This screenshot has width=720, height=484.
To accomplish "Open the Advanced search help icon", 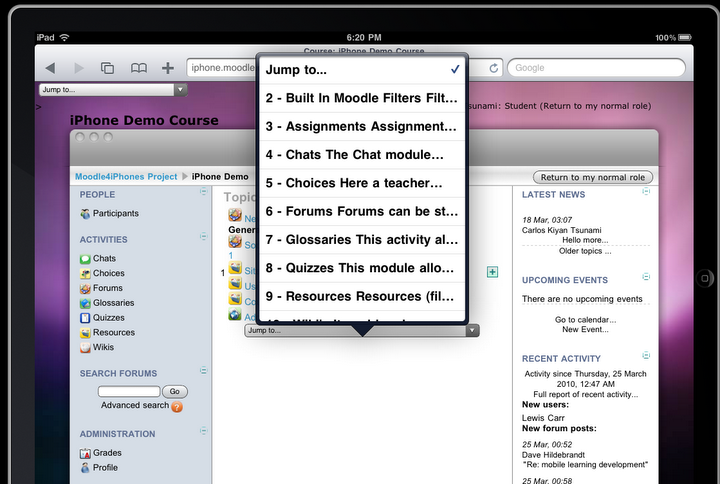I will click(x=177, y=406).
